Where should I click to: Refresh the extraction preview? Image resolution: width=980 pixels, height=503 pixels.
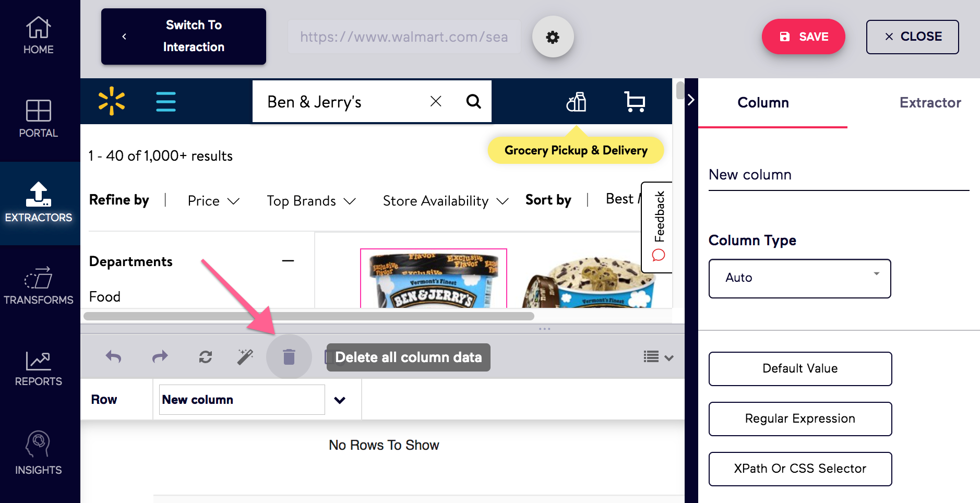click(205, 357)
